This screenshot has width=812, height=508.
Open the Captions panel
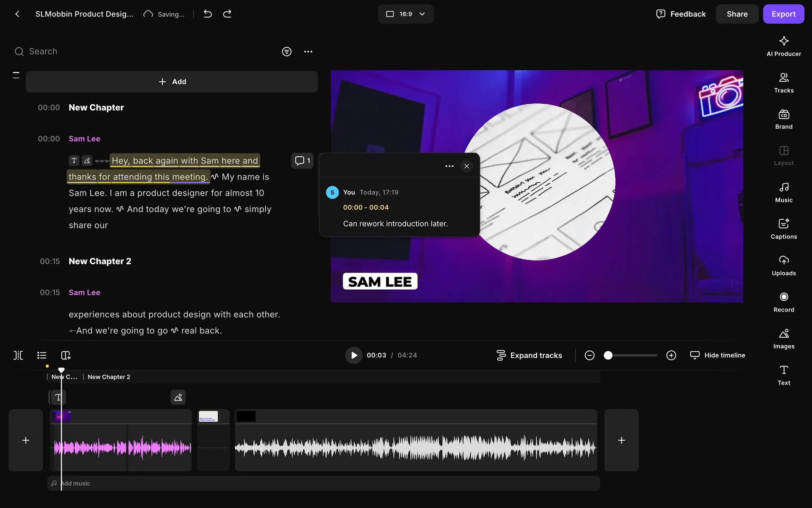point(783,229)
